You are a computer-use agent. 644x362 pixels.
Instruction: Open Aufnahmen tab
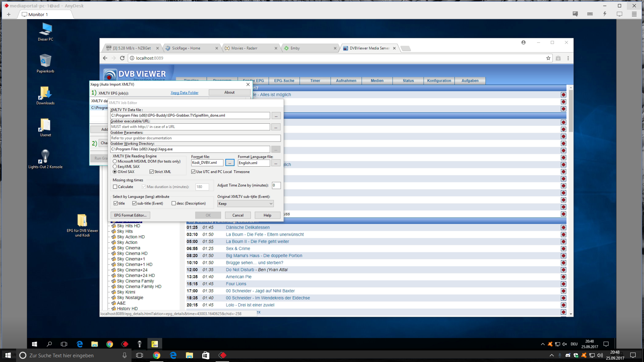coord(346,81)
